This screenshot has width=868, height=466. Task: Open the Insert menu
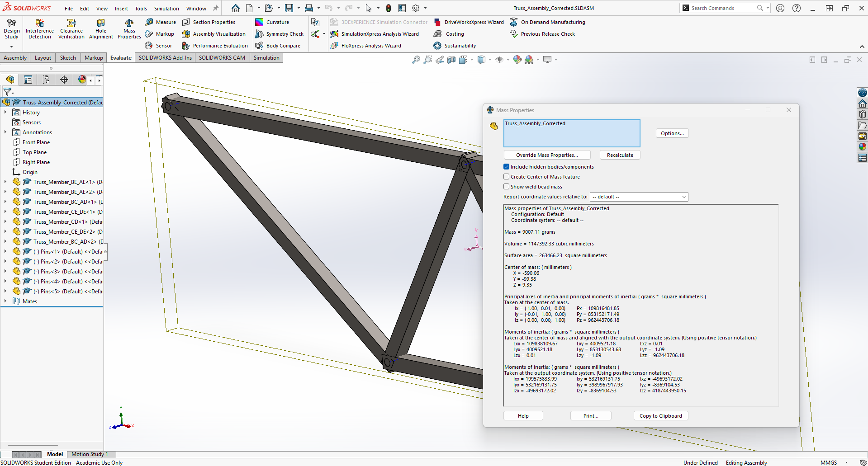point(121,9)
